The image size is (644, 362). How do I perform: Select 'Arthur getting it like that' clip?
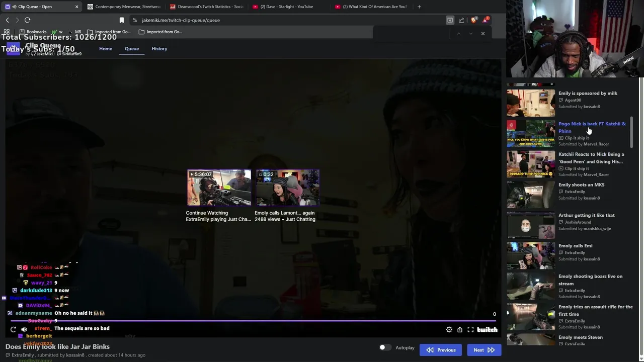click(586, 215)
